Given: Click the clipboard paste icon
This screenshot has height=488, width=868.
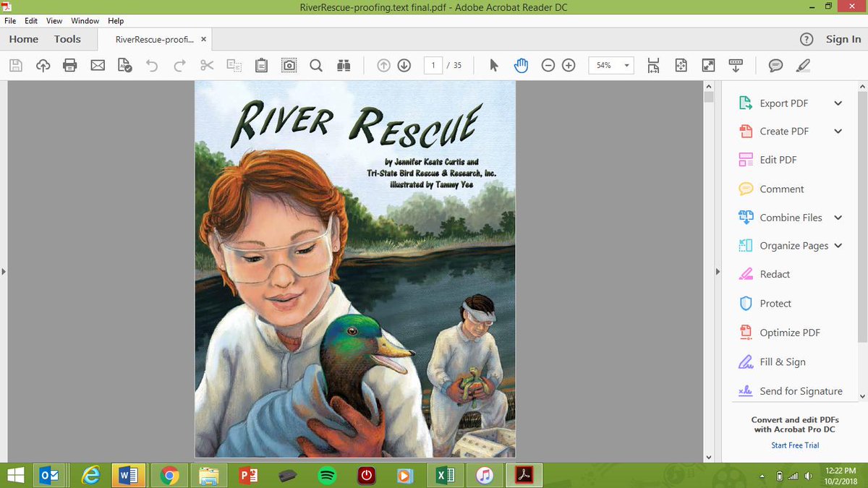Looking at the screenshot, I should (262, 66).
